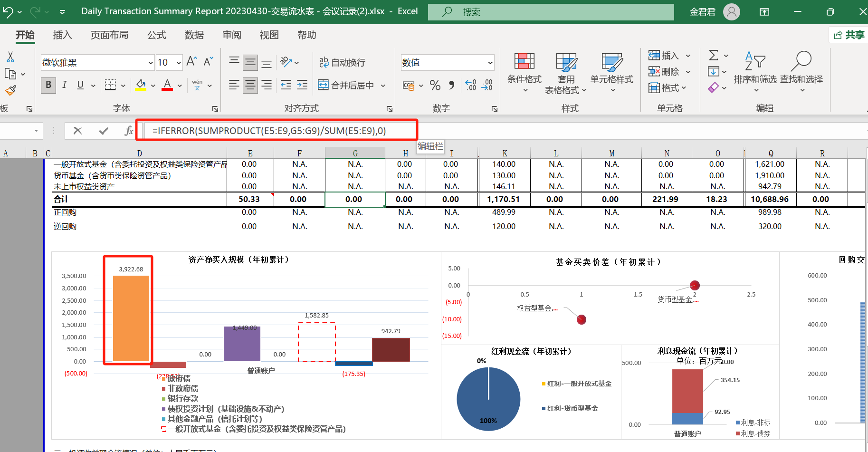This screenshot has width=868, height=452.
Task: Open the font size 10 dropdown
Action: click(179, 63)
